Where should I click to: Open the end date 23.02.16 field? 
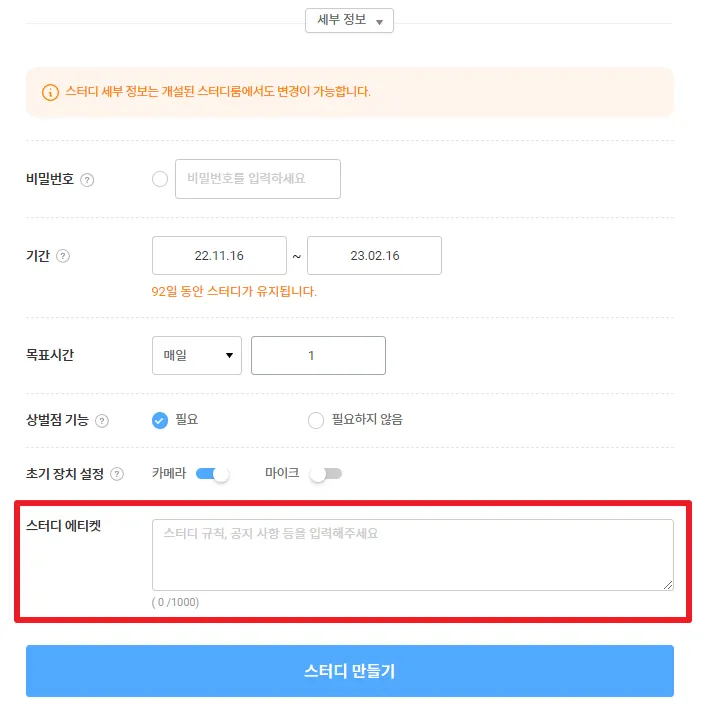374,256
